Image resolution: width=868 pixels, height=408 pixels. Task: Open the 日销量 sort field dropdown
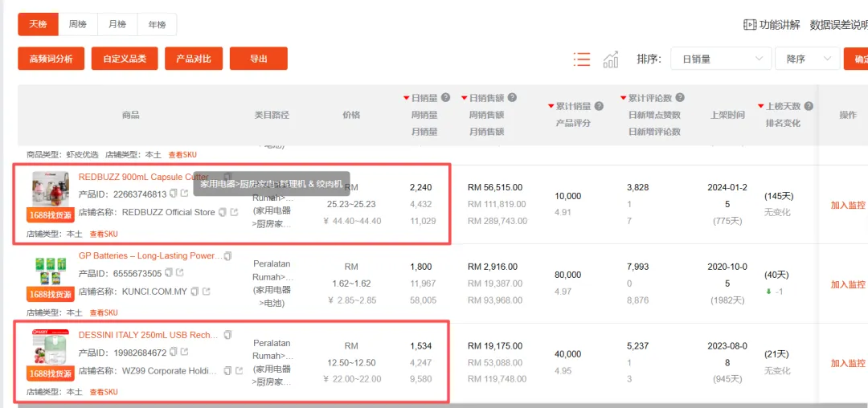pos(721,59)
